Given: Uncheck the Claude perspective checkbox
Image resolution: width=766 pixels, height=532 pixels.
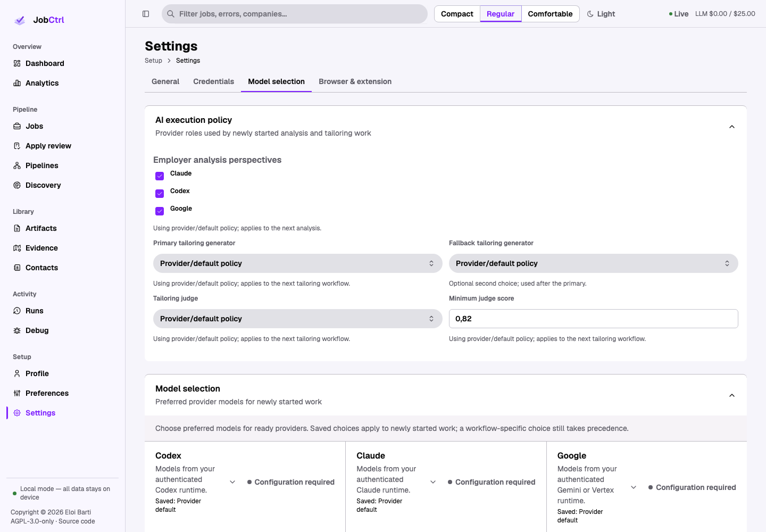Looking at the screenshot, I should pyautogui.click(x=160, y=176).
